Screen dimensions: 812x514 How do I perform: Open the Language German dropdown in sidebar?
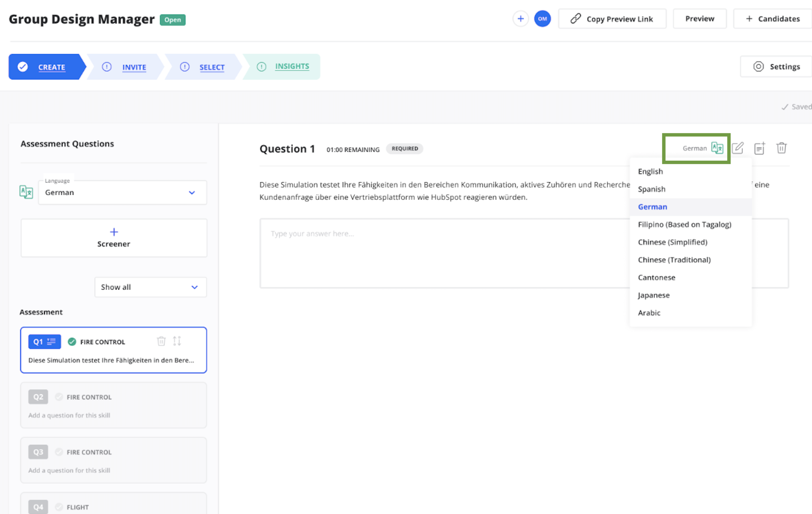[x=122, y=193]
